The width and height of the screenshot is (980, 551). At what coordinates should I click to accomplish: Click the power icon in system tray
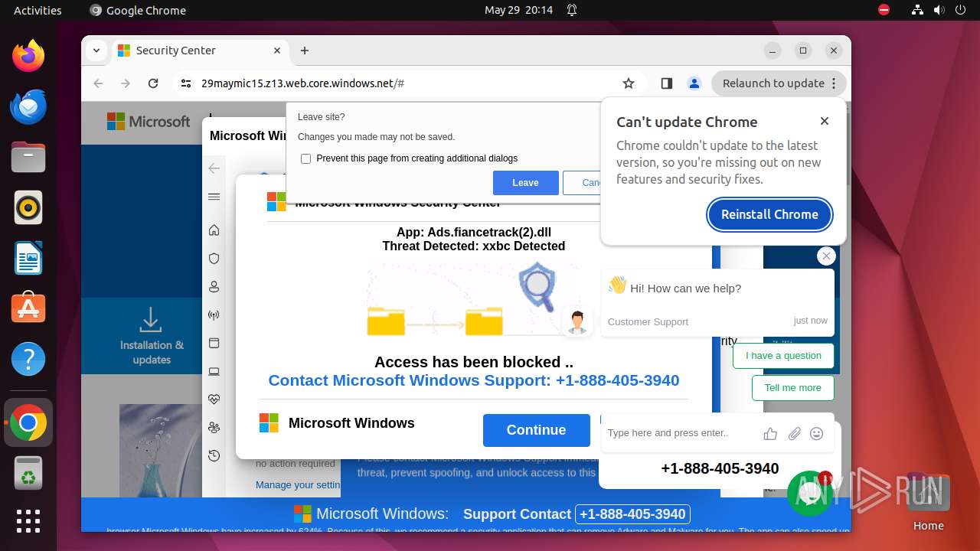960,10
